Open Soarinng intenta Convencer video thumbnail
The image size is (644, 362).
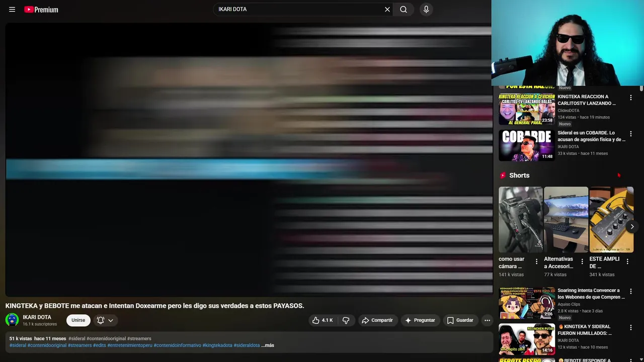click(x=527, y=303)
